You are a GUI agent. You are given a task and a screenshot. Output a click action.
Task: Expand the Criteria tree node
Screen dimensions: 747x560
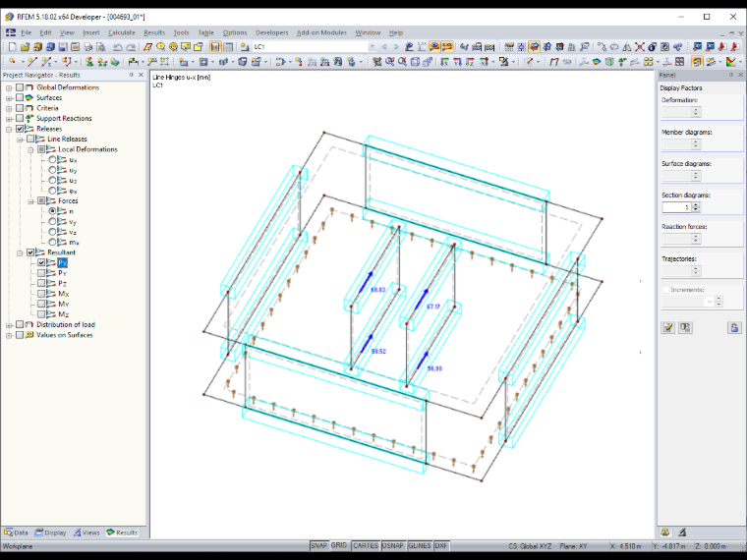9,108
